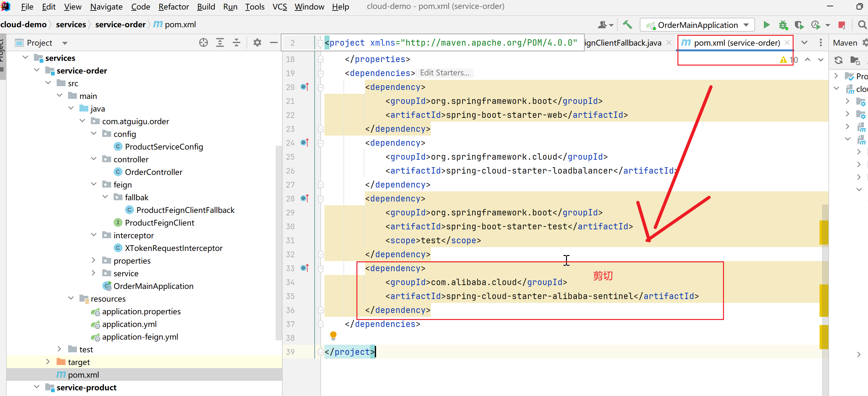The image size is (868, 396).
Task: Click the red Stop button
Action: [841, 25]
